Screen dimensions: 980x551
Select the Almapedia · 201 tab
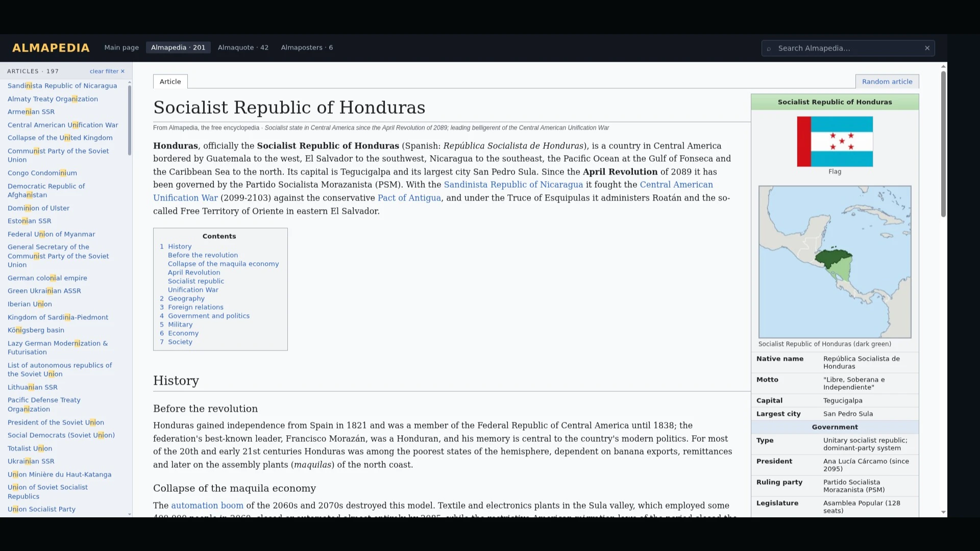pos(178,47)
